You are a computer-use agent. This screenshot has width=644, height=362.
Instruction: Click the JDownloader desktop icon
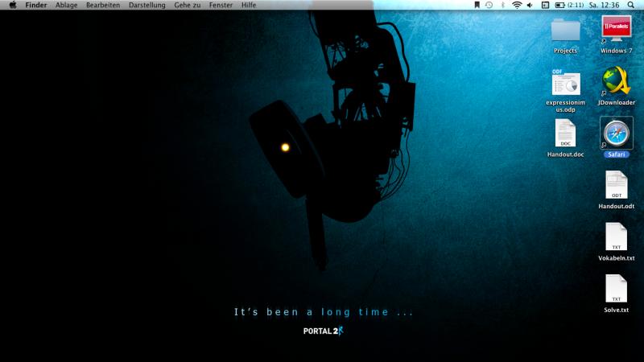tap(617, 82)
